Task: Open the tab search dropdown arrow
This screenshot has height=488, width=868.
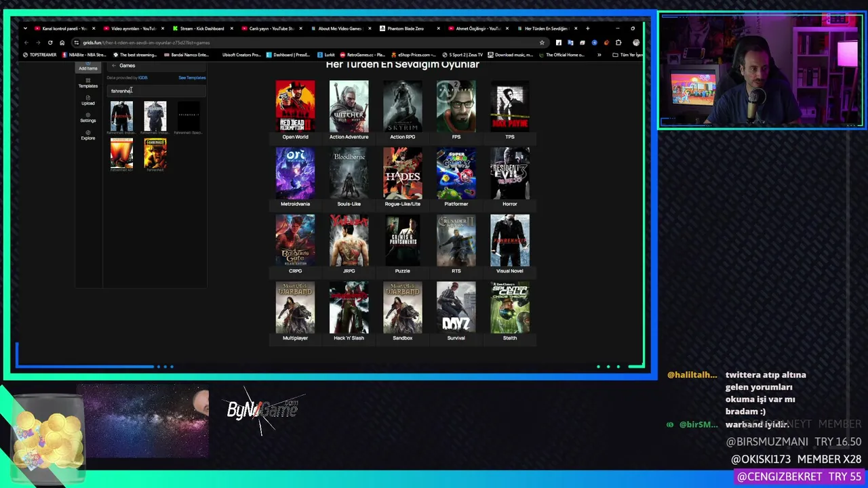Action: [x=25, y=28]
